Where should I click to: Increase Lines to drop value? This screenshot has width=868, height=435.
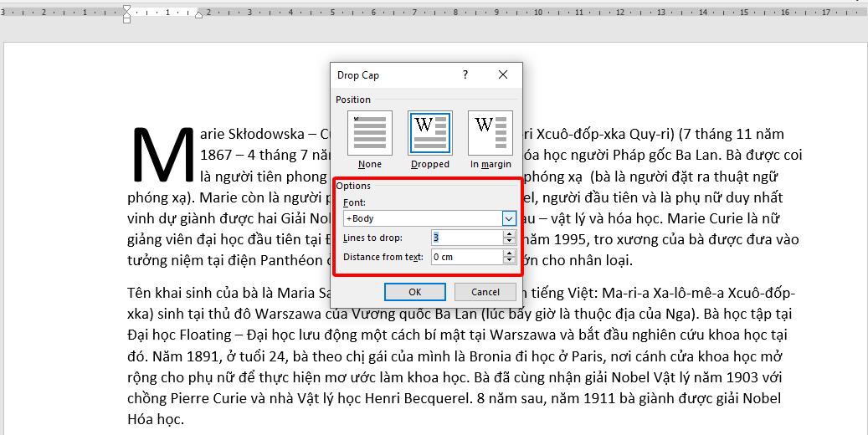coord(509,234)
